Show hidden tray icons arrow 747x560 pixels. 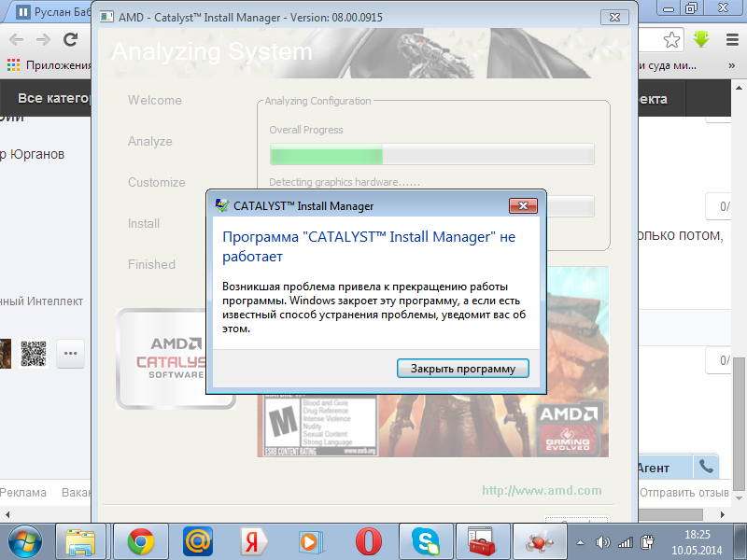(x=580, y=542)
